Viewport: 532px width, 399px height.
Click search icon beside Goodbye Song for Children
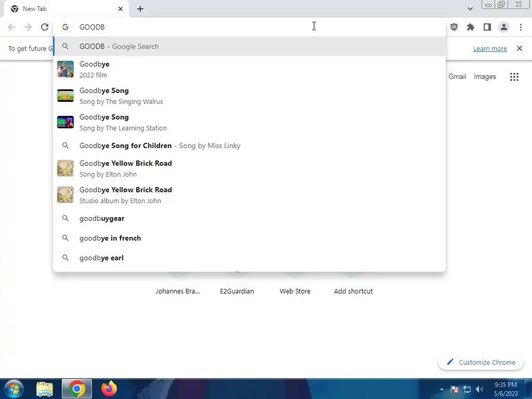click(65, 145)
